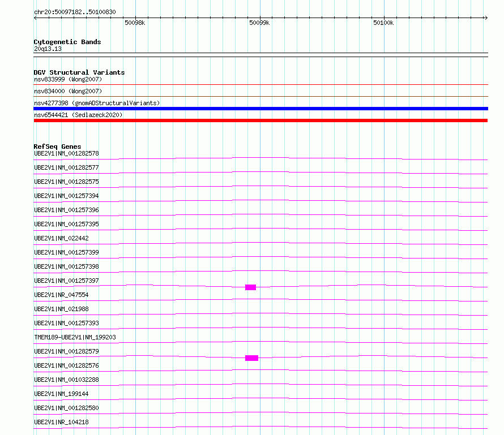
Task: Click UBE2V1|NM_001282575 transcript label
Action: click(x=66, y=182)
